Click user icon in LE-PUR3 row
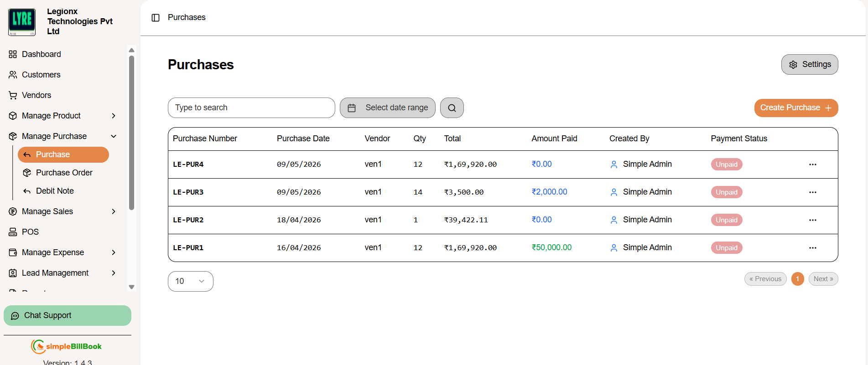The height and width of the screenshot is (365, 868). click(x=614, y=192)
